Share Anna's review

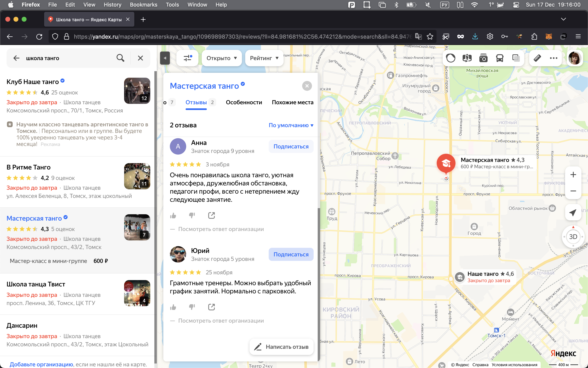click(211, 215)
